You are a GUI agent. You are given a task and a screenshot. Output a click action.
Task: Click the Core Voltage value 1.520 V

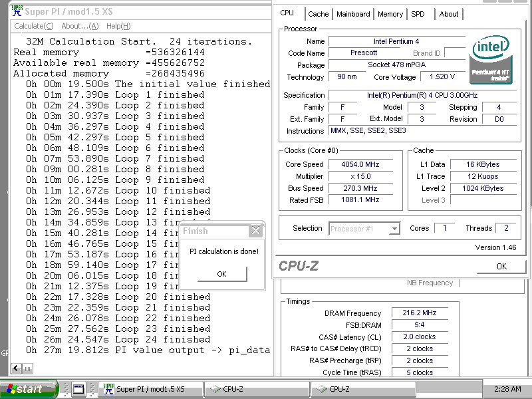(x=442, y=76)
